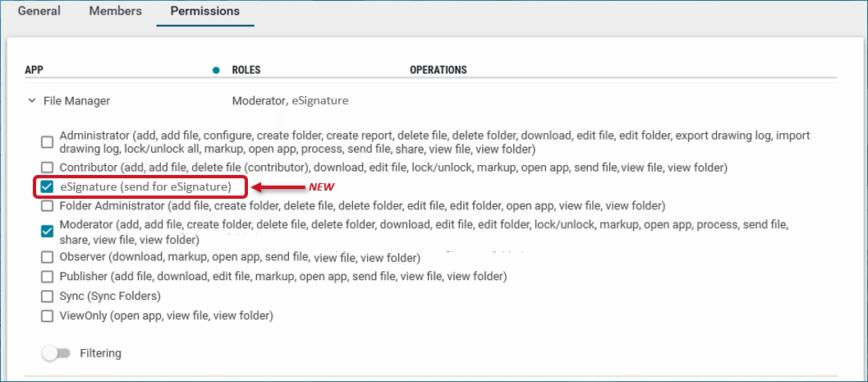Viewport: 868px width, 382px height.
Task: Tick the Folder Administrator checkbox
Action: 48,205
